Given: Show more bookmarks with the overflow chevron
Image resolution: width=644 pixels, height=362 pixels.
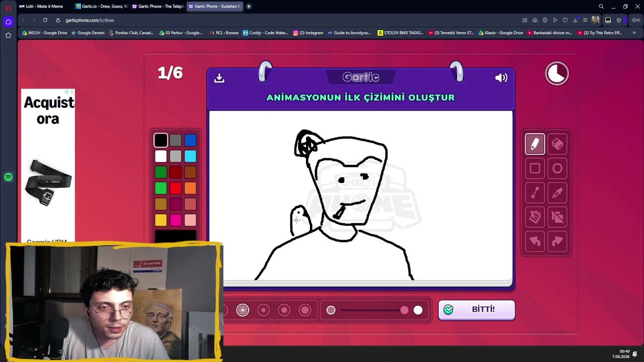Looking at the screenshot, I should 634,33.
